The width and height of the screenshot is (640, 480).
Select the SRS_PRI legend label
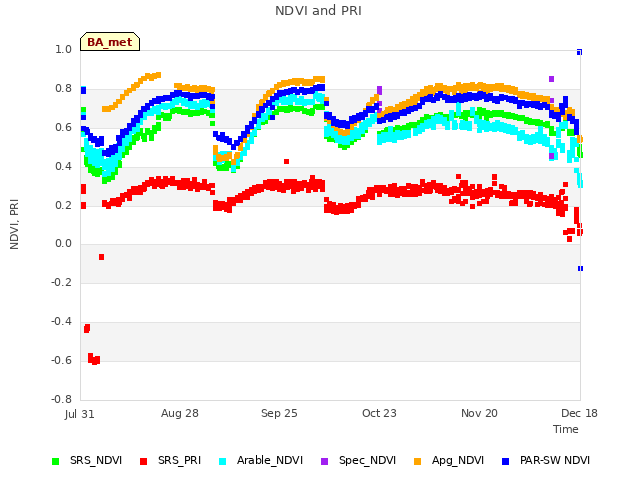point(180,460)
